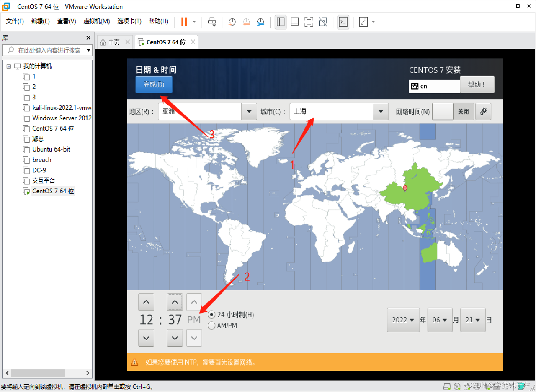Select the running CentOS 7 64 位 VM
536x392 pixels.
click(x=49, y=191)
